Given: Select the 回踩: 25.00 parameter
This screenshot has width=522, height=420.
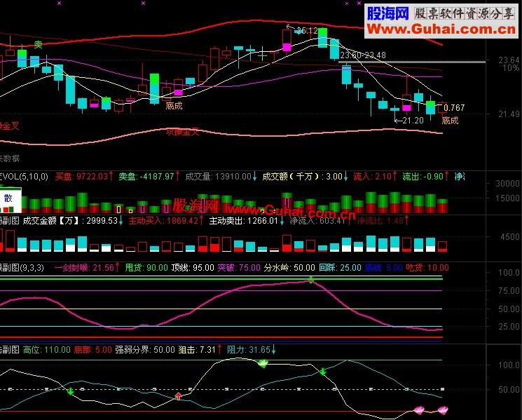Looking at the screenshot, I should coord(340,267).
